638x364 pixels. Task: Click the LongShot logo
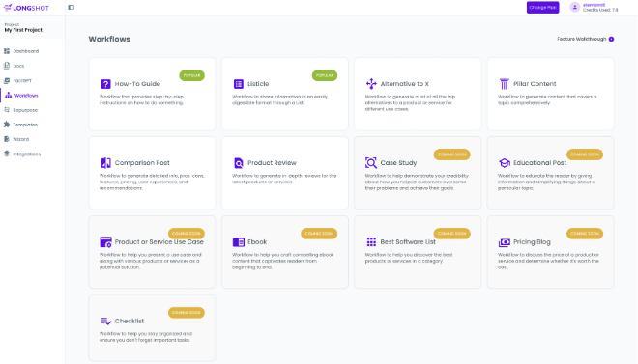coord(26,8)
